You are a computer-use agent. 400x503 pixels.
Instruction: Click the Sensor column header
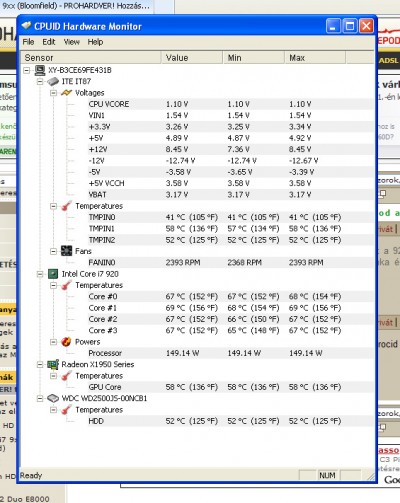91,58
